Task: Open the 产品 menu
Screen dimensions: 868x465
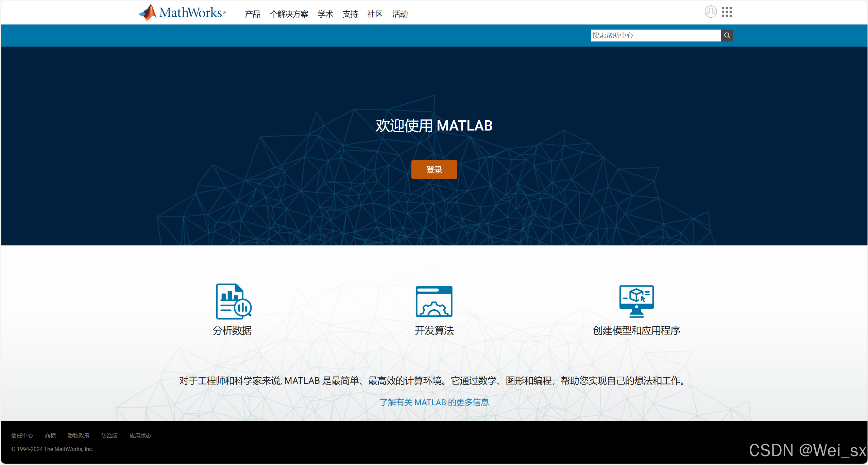Action: pos(252,14)
